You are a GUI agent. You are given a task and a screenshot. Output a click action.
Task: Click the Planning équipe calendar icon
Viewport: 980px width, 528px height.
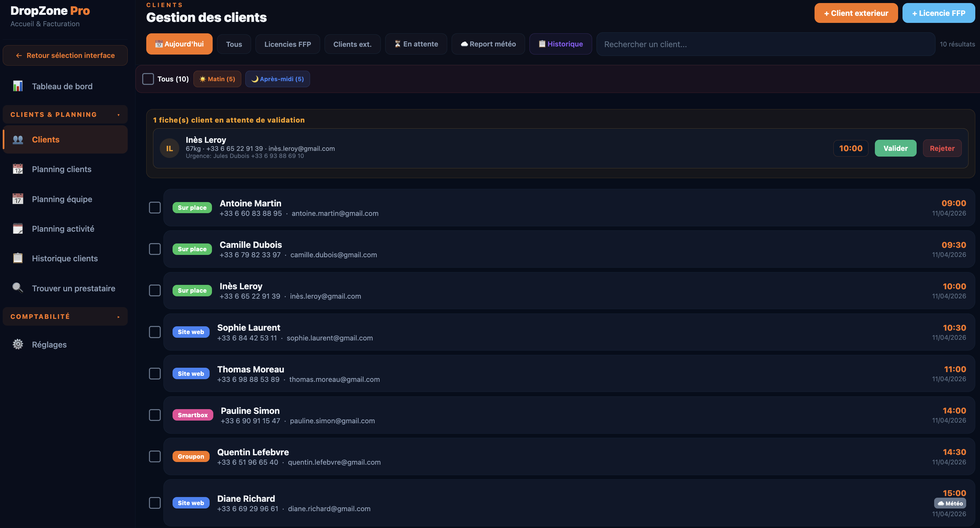18,199
